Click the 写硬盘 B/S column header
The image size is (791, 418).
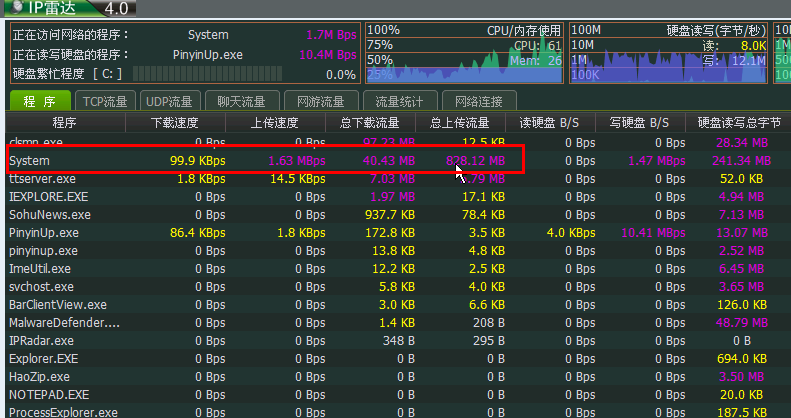click(x=640, y=123)
